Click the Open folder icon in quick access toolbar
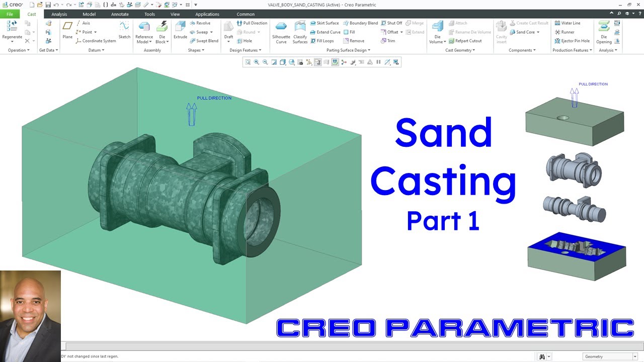 [40, 5]
